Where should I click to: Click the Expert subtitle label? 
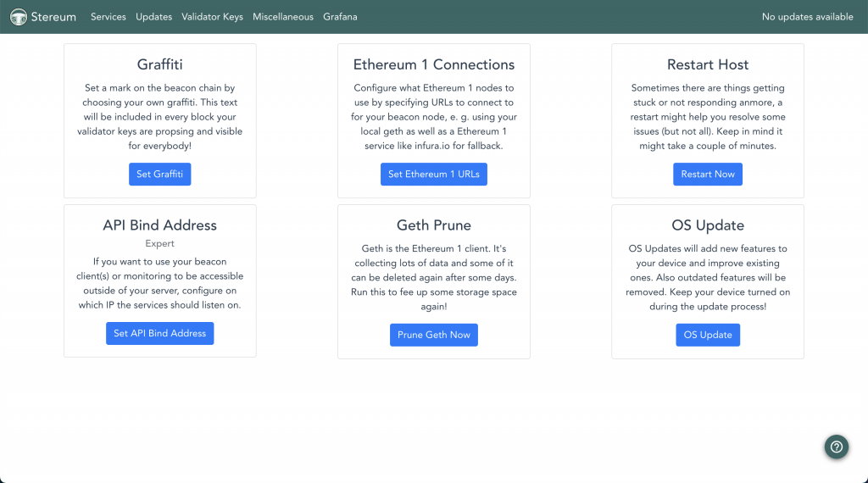[x=160, y=243]
